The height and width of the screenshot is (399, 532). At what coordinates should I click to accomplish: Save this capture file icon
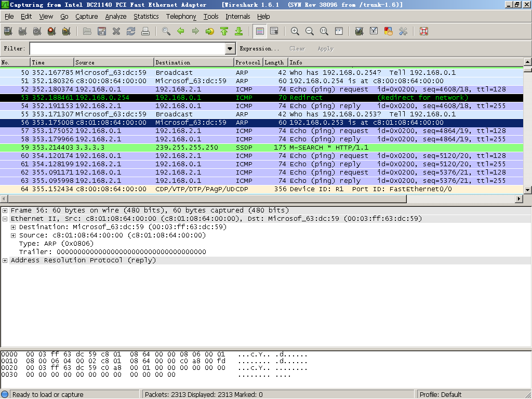coord(102,32)
